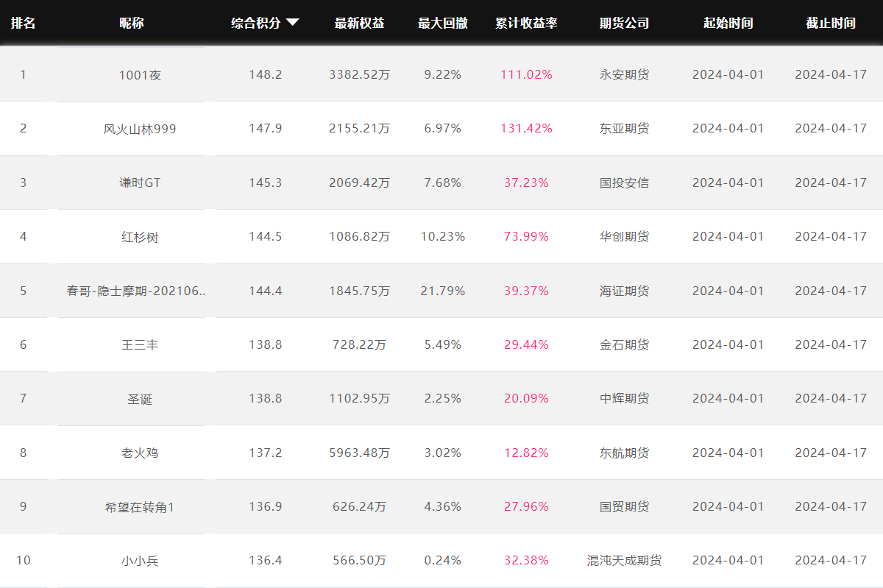Click the 9.22% drawdown value

pyautogui.click(x=443, y=74)
